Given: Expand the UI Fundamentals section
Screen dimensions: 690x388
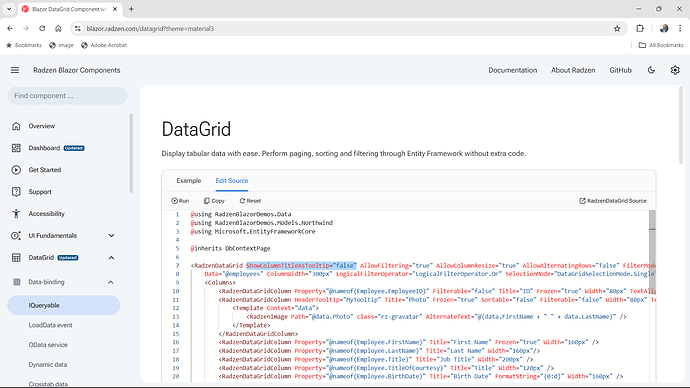Looking at the screenshot, I should click(111, 236).
